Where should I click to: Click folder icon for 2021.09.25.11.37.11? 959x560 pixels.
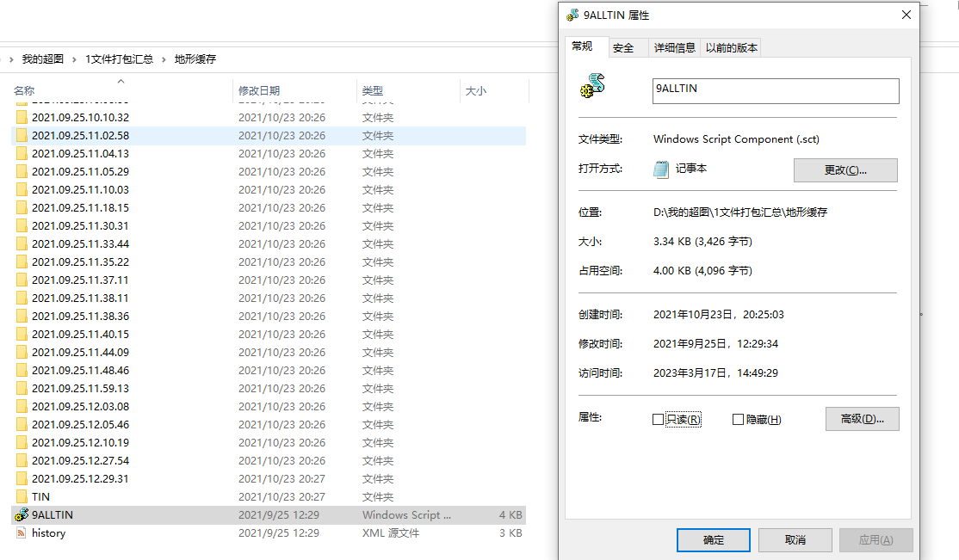(x=22, y=280)
